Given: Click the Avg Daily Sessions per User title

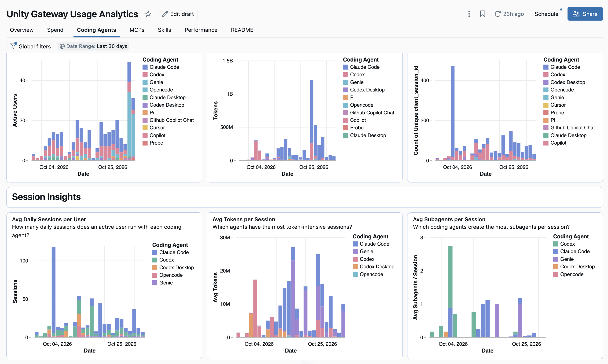Looking at the screenshot, I should [x=49, y=219].
